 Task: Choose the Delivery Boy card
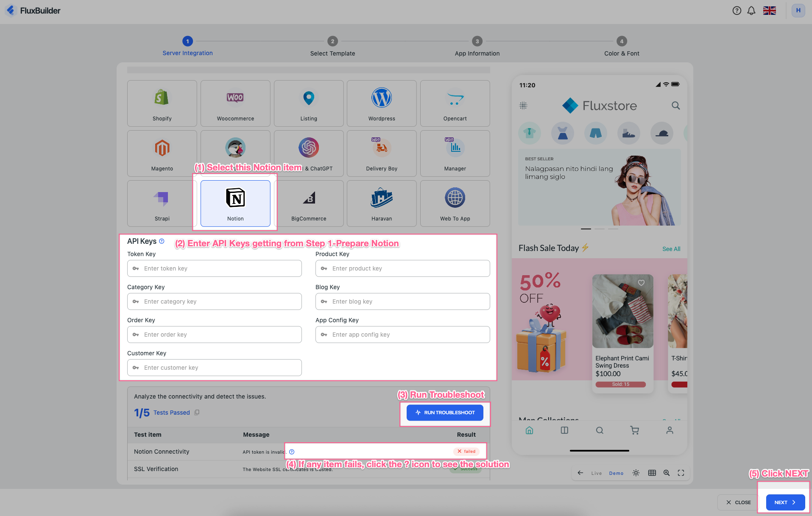coord(382,153)
